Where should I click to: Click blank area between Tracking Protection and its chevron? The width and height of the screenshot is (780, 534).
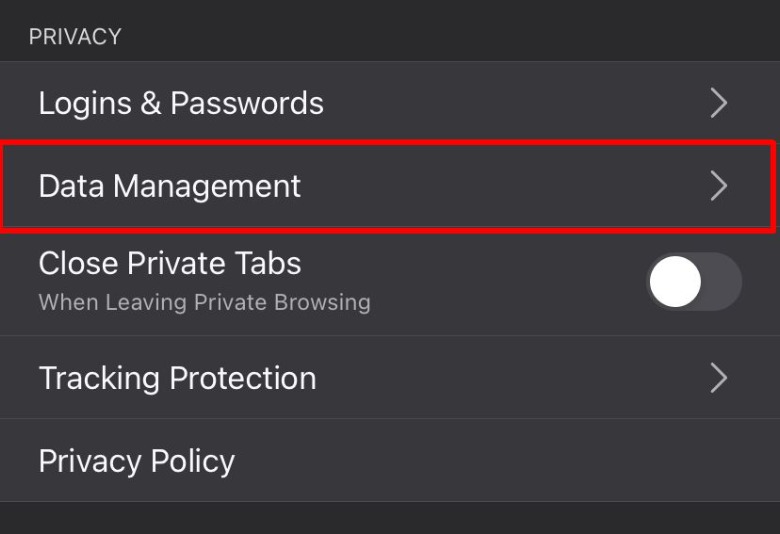coord(510,378)
